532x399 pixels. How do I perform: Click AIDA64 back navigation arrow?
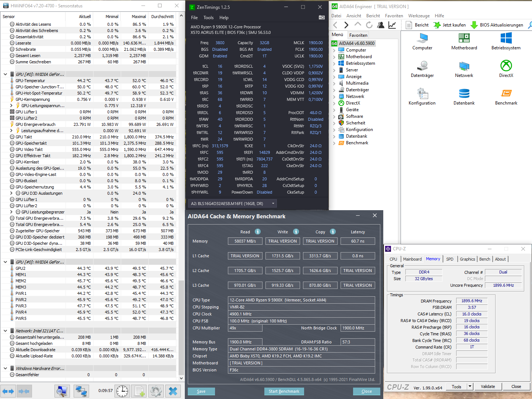click(x=335, y=25)
